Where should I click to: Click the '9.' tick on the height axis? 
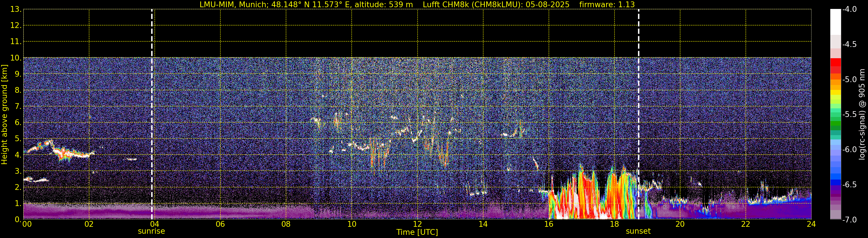pyautogui.click(x=18, y=74)
